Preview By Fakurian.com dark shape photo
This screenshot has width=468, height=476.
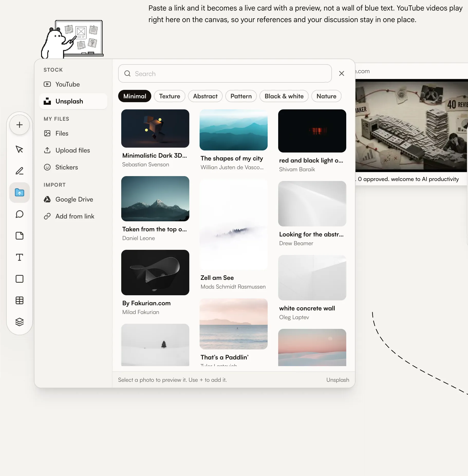tap(155, 272)
